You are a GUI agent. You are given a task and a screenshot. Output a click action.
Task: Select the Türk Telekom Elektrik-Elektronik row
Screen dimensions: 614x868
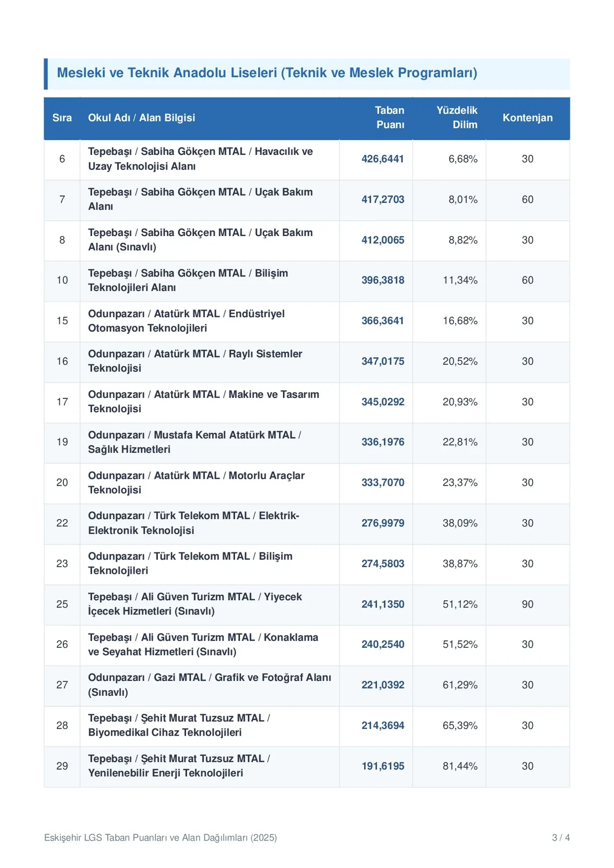pyautogui.click(x=307, y=523)
